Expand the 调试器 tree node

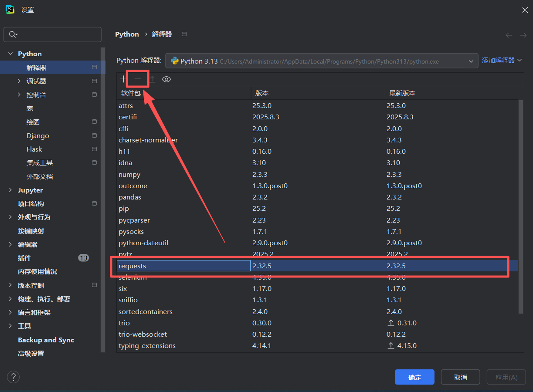pyautogui.click(x=19, y=81)
